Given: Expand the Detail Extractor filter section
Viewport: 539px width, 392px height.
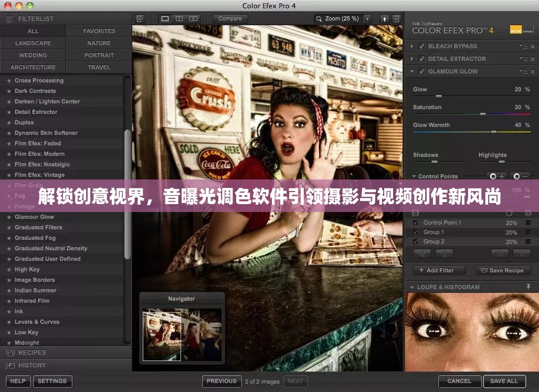Looking at the screenshot, I should tap(412, 59).
